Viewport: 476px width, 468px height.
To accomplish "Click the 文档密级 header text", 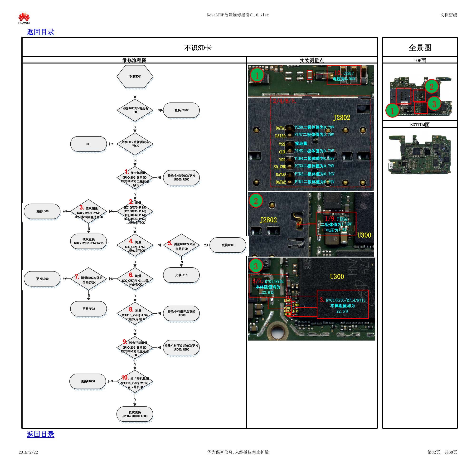I will [448, 15].
